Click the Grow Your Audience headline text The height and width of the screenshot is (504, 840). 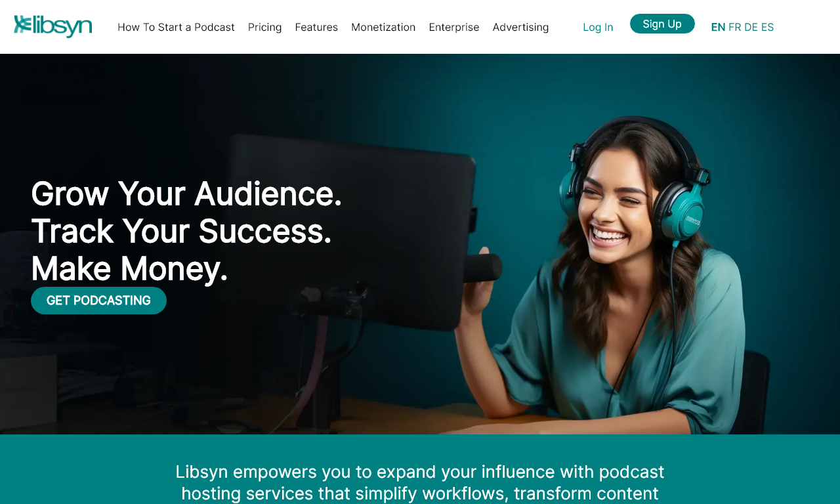tap(186, 194)
